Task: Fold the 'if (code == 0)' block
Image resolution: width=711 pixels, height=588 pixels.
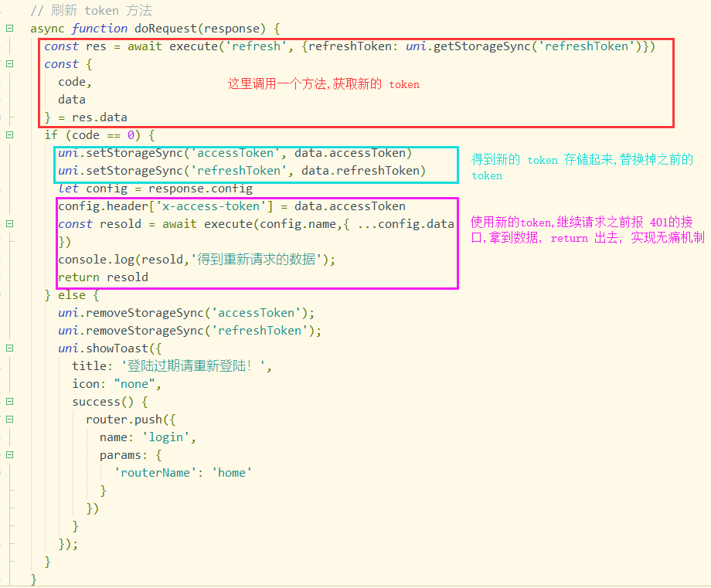Action: click(x=9, y=135)
